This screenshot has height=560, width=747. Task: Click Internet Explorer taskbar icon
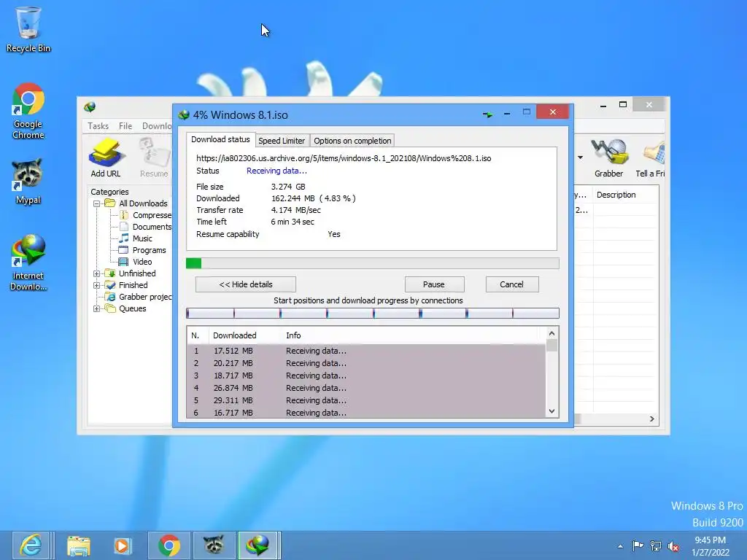(x=31, y=545)
